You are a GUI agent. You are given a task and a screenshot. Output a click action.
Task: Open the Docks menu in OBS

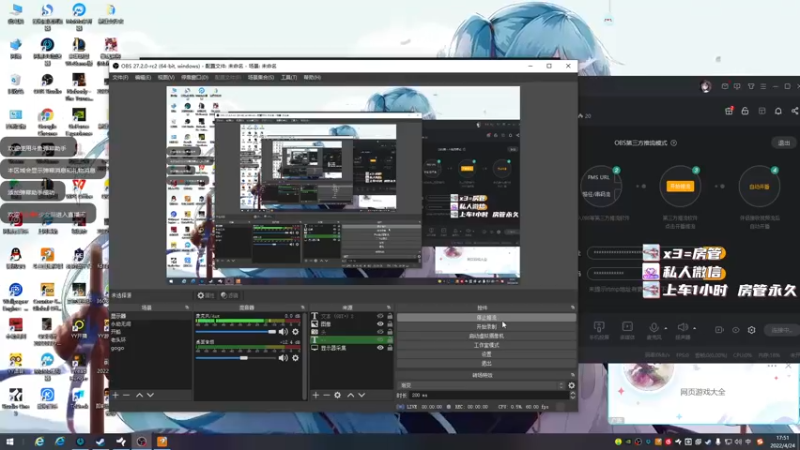(x=194, y=78)
